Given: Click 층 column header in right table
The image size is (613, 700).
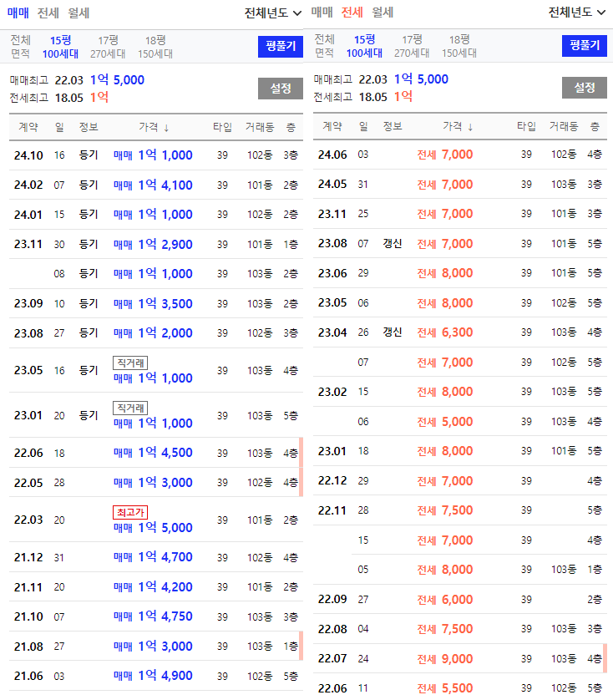Looking at the screenshot, I should pos(595,126).
